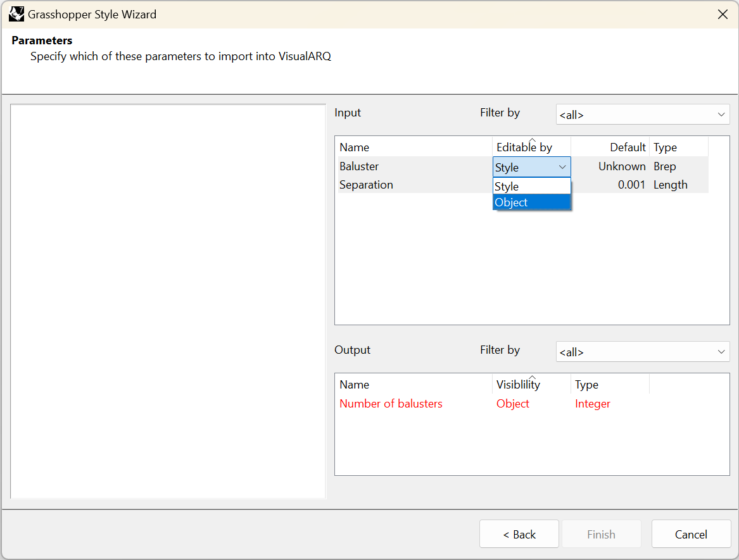Screen dimensions: 739x560
Task: Select the Baluster input row name
Action: pos(359,166)
